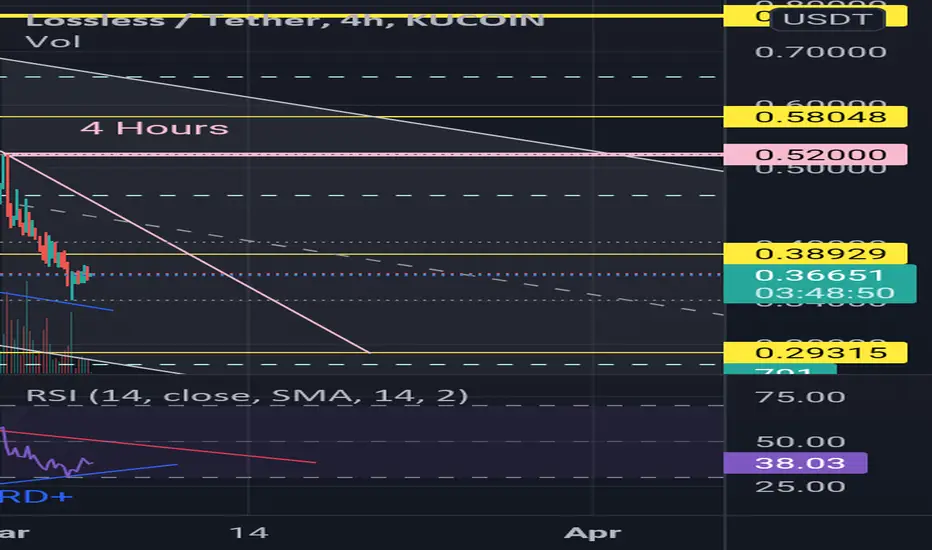Click the 0.70000 price axis label
This screenshot has width=932, height=550.
point(820,52)
